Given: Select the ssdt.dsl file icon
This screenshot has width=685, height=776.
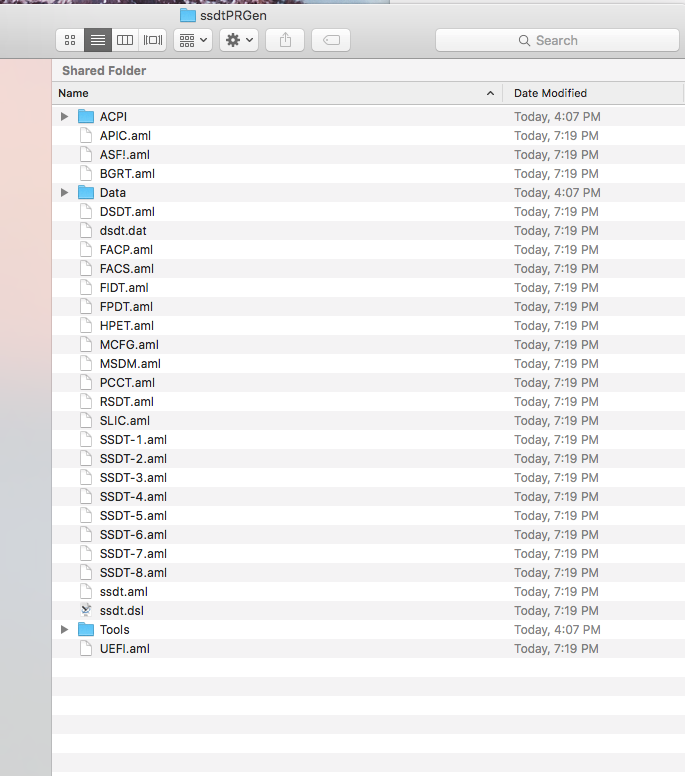Looking at the screenshot, I should (86, 610).
